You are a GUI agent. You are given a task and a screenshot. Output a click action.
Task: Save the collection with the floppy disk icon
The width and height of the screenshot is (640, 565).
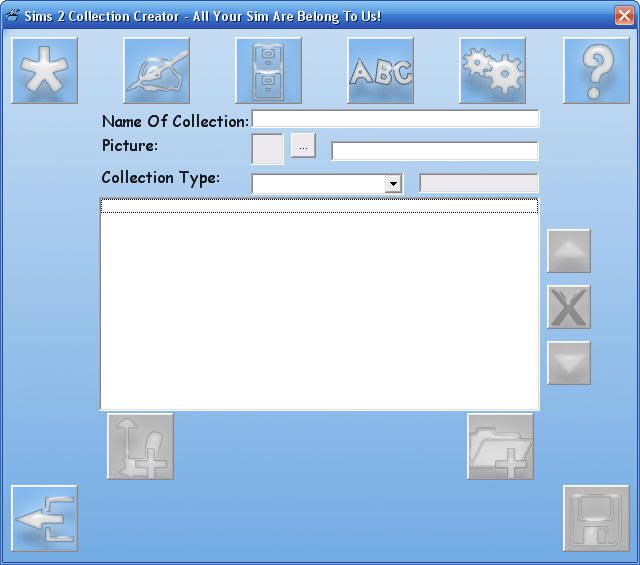click(596, 518)
